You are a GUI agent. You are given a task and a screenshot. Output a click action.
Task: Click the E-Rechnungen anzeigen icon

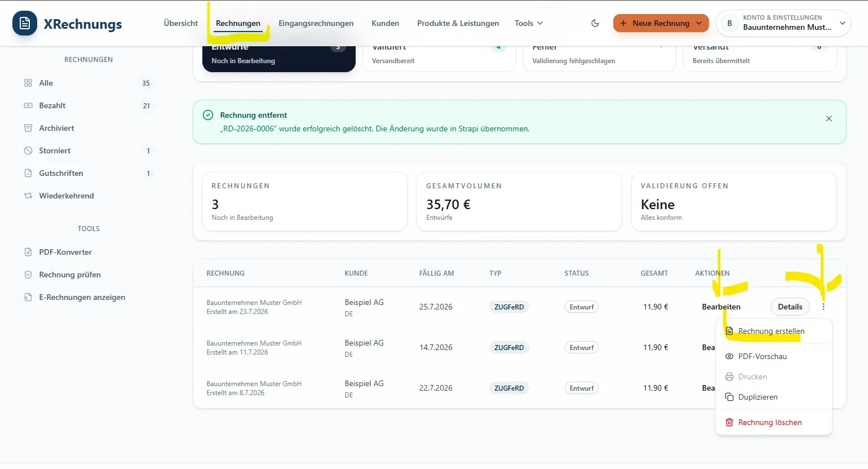28,297
